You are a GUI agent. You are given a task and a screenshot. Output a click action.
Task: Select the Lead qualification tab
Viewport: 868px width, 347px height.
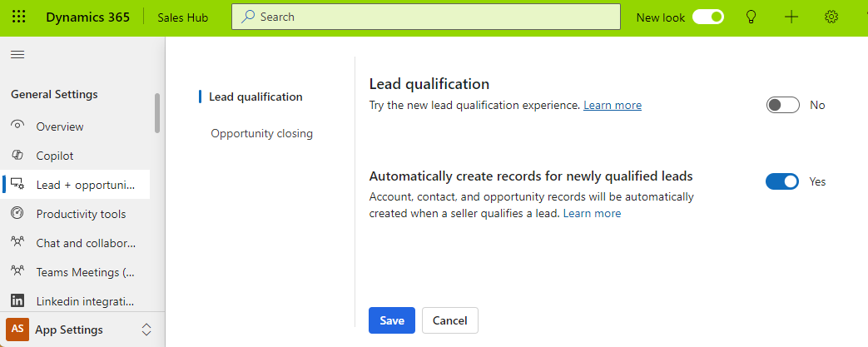255,97
